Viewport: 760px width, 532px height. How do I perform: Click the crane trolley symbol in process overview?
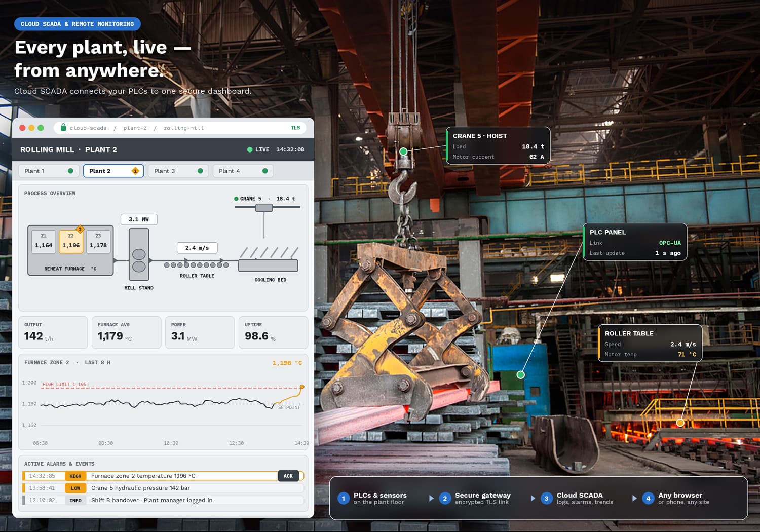264,208
